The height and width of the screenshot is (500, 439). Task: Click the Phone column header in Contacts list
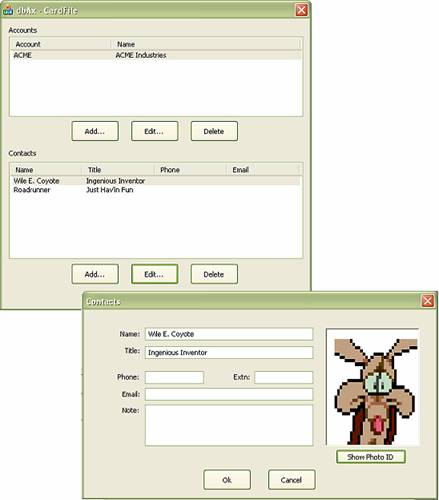click(190, 170)
